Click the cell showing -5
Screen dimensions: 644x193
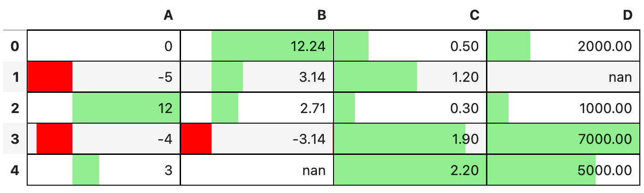(104, 77)
